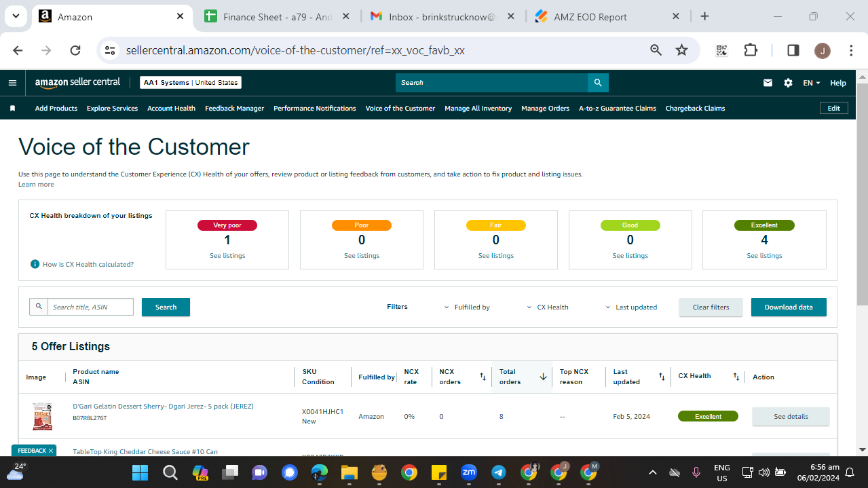The image size is (868, 488).
Task: Open browser extensions puzzle icon
Action: pos(750,50)
